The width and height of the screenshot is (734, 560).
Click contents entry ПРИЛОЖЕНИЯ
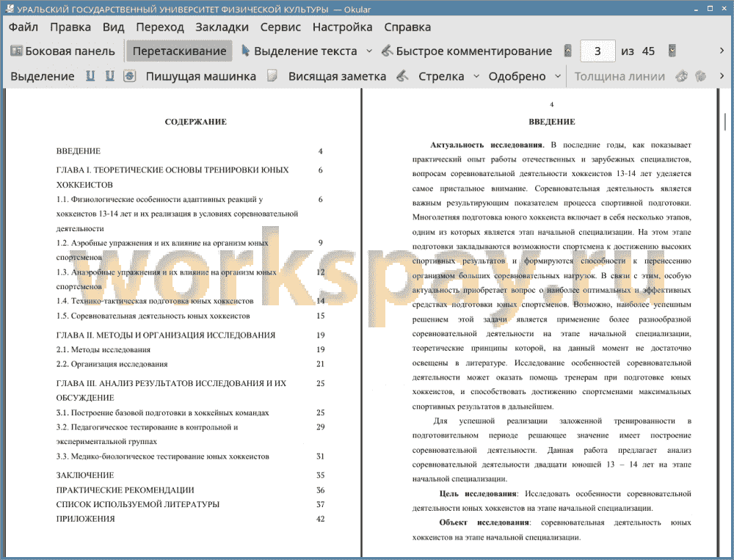pyautogui.click(x=86, y=519)
